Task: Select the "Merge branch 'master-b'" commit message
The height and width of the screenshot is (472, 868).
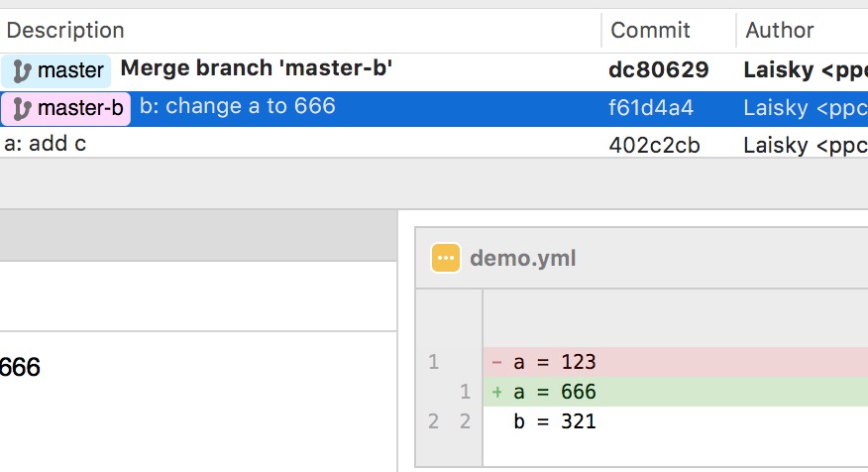Action: pos(257,69)
